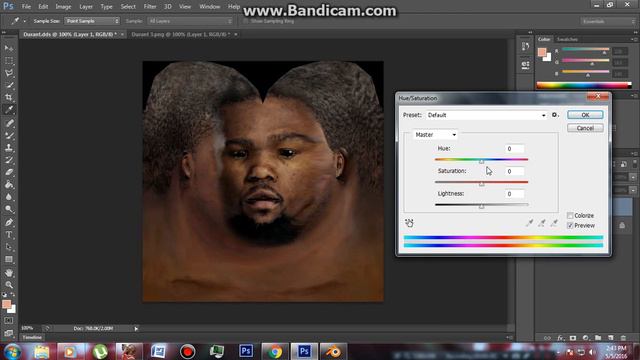The width and height of the screenshot is (640, 360).
Task: Select the Brush tool
Action: pyautogui.click(x=9, y=135)
